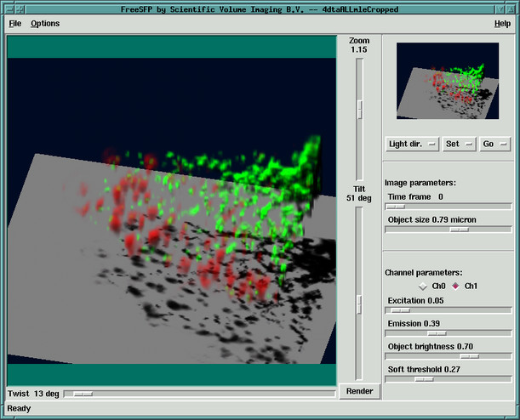The width and height of the screenshot is (520, 420).
Task: Click the preview thumbnail image
Action: point(448,81)
